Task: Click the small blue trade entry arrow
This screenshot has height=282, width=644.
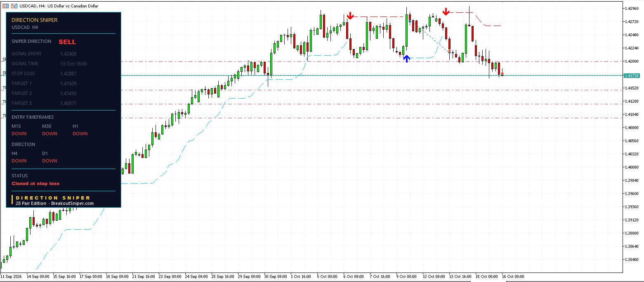Action: click(x=410, y=22)
